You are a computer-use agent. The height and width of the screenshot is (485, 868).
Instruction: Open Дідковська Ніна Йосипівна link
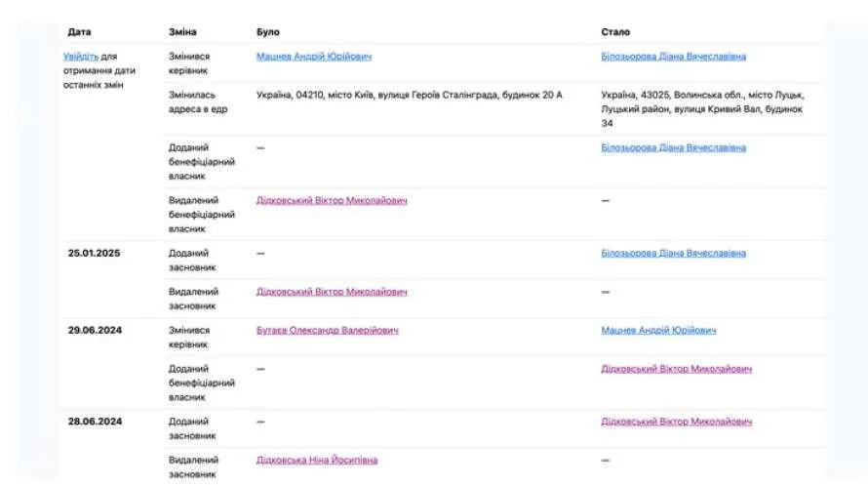point(317,460)
